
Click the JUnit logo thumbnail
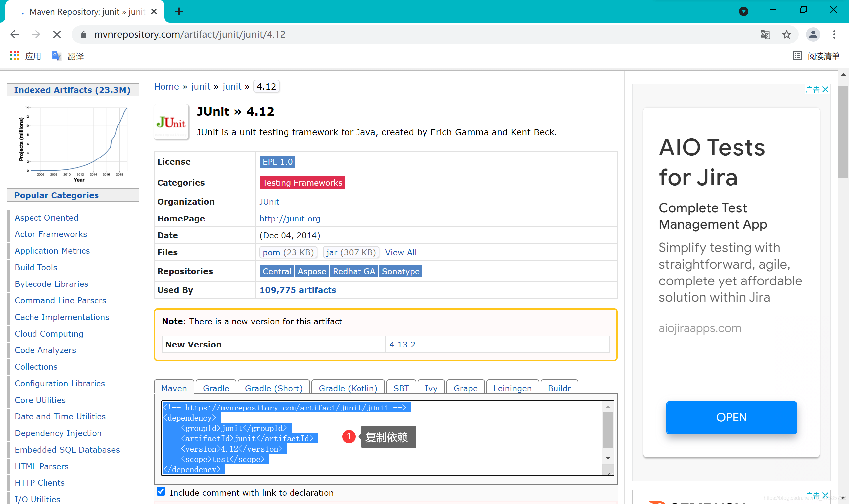pos(171,122)
